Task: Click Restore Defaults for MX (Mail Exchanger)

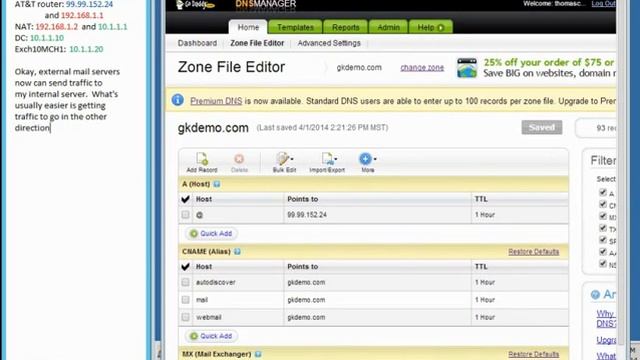Action: 533,354
